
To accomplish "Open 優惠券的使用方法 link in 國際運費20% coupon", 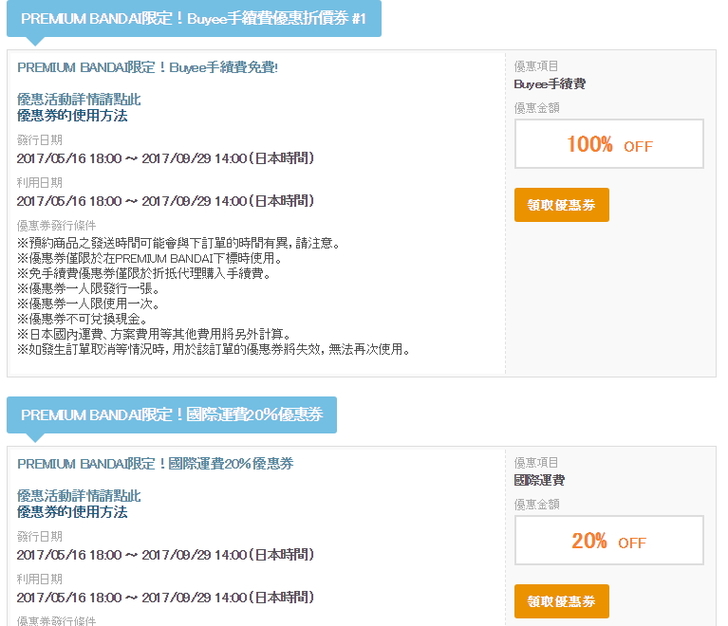I will (72, 512).
